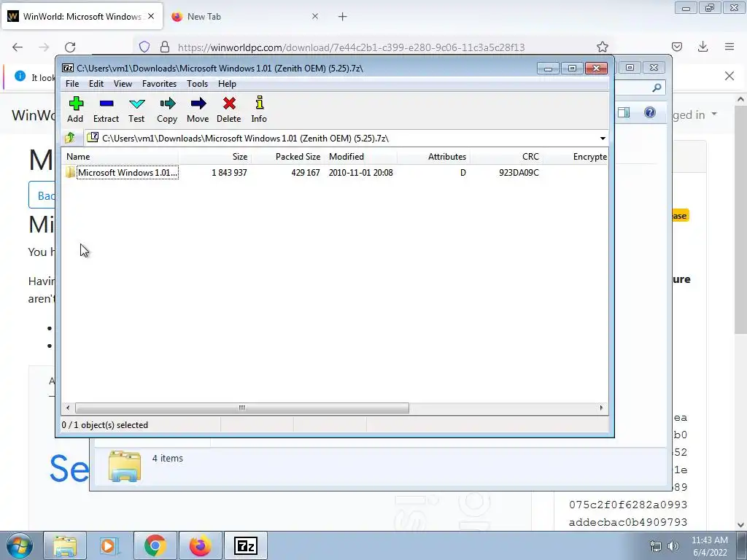
Task: Select the Microsoft Windows 1.01 folder row
Action: [x=336, y=172]
